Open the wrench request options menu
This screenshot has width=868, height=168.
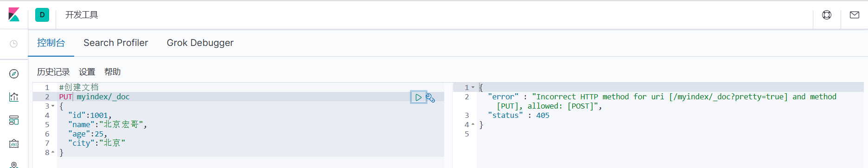point(430,97)
